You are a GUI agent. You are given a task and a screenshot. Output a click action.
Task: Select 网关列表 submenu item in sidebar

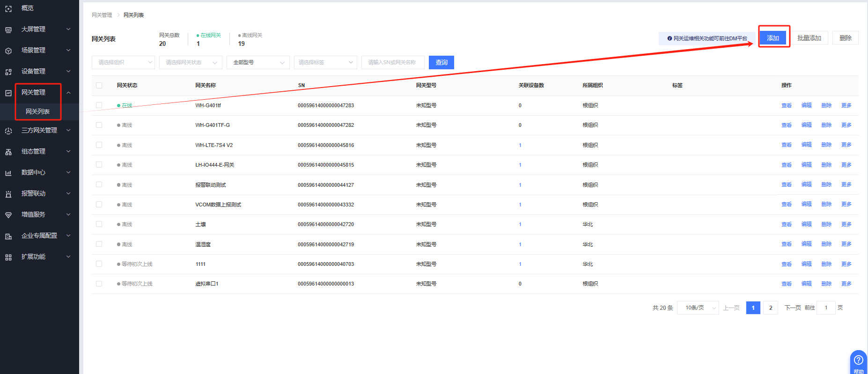(x=37, y=111)
